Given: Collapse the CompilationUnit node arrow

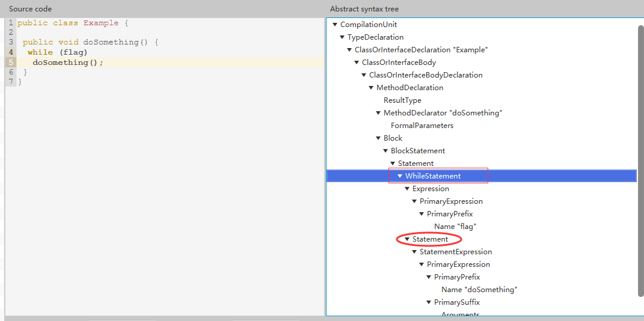Looking at the screenshot, I should pyautogui.click(x=335, y=25).
